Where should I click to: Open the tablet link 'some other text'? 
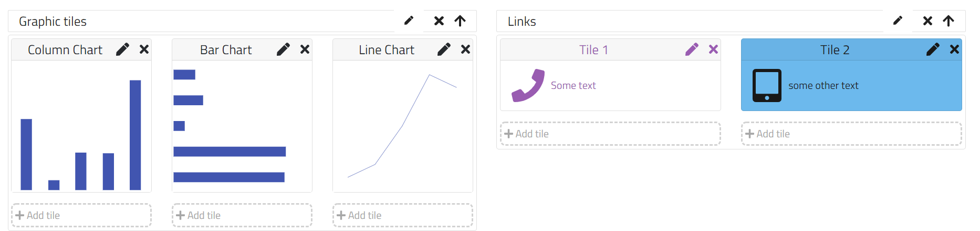point(823,86)
